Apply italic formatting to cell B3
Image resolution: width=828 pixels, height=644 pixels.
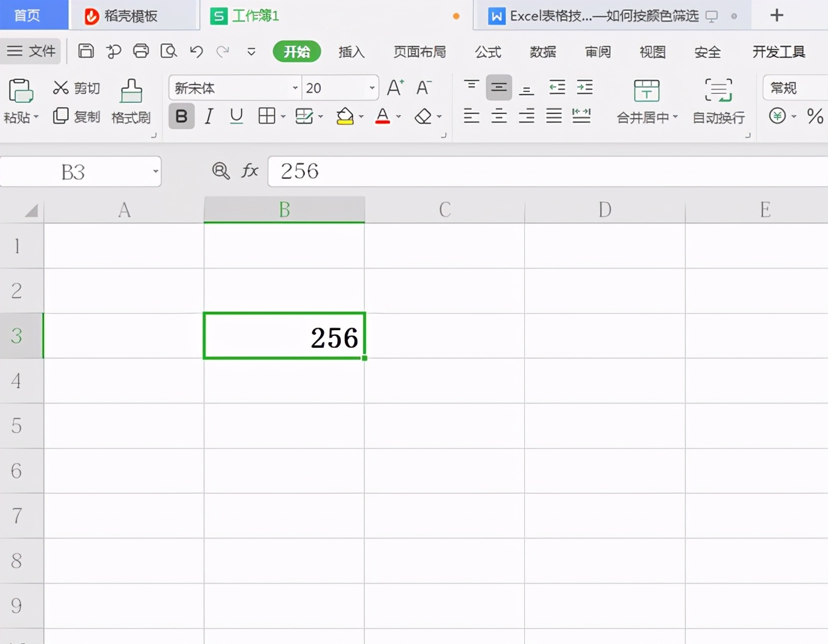click(209, 116)
